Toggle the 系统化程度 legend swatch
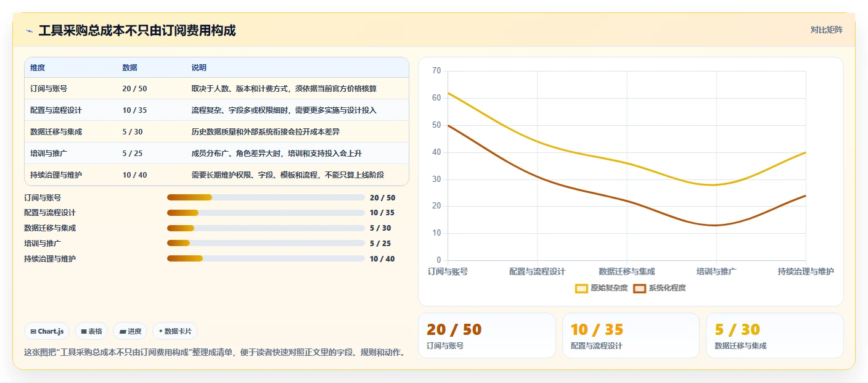 pyautogui.click(x=639, y=288)
